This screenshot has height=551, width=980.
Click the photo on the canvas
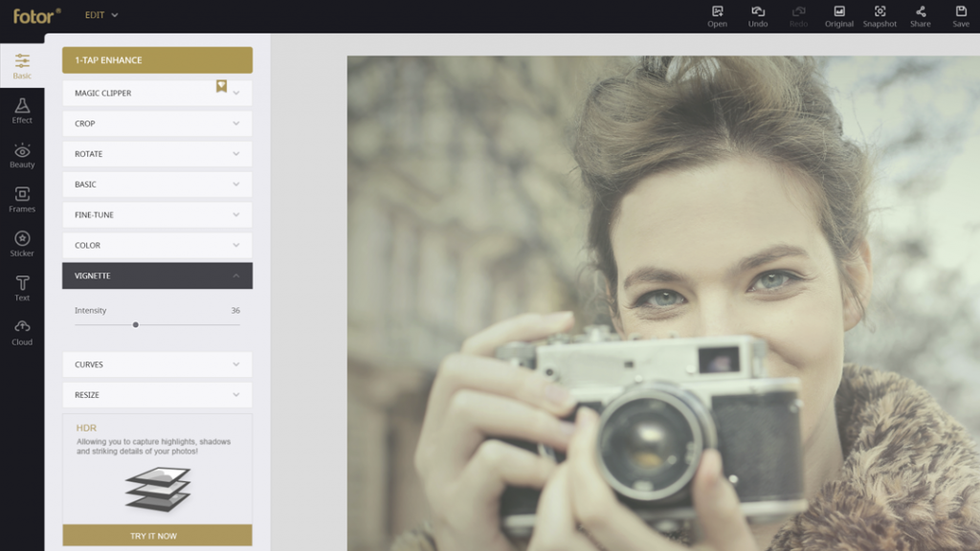coord(663,303)
